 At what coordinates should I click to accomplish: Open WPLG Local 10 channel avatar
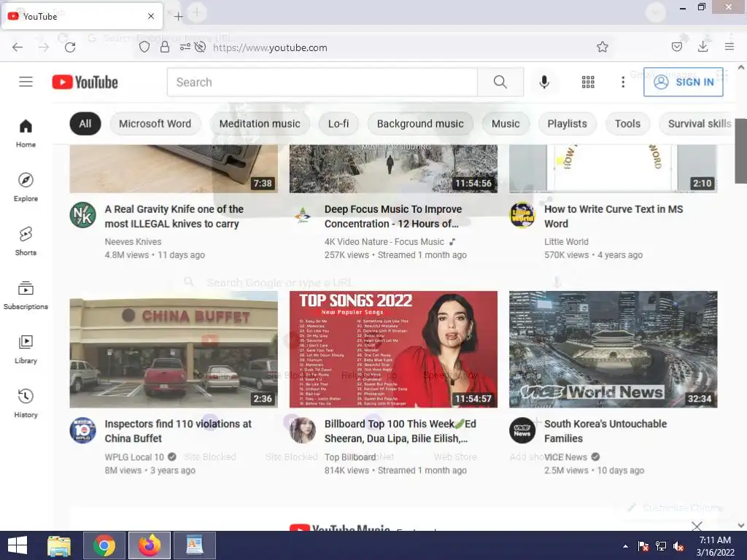(x=83, y=430)
